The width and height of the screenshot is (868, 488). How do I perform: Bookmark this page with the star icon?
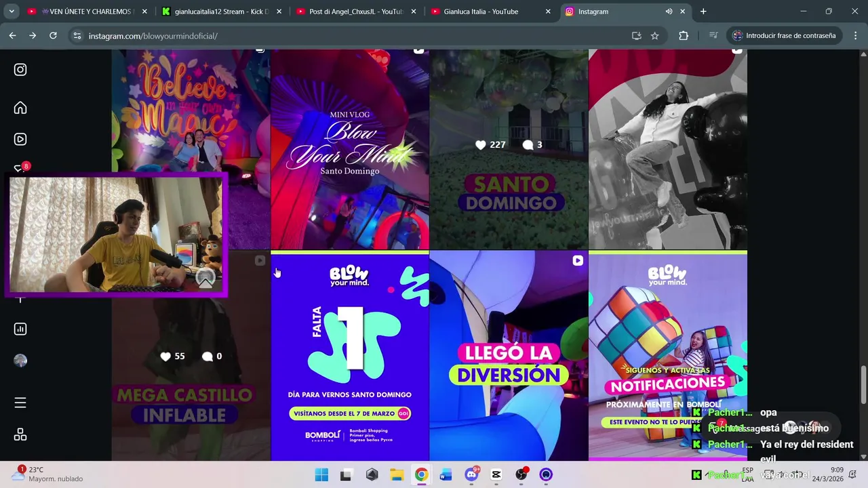(654, 36)
